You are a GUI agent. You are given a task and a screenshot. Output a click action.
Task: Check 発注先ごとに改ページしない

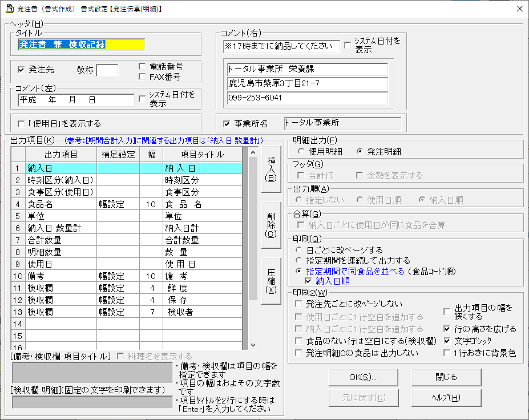tap(298, 304)
